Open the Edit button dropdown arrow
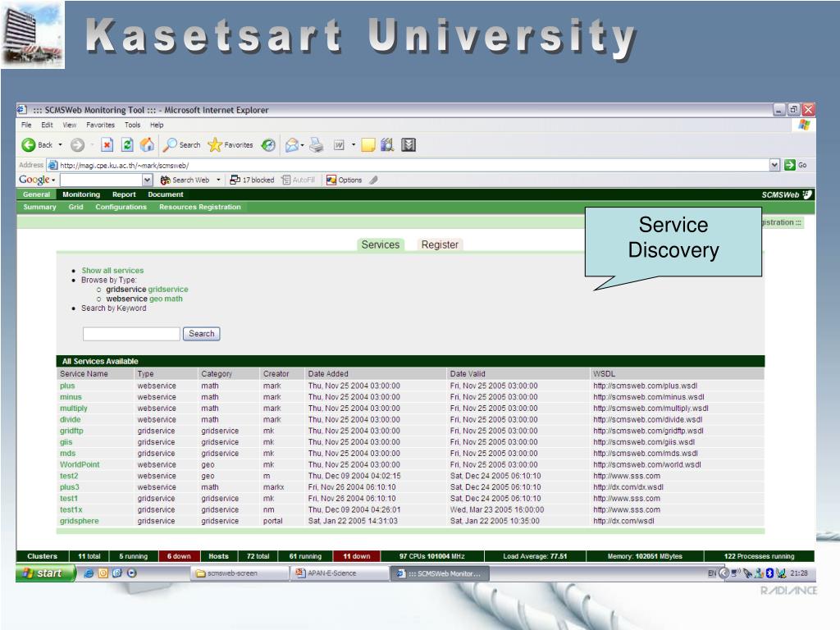The width and height of the screenshot is (840, 630). [x=353, y=144]
